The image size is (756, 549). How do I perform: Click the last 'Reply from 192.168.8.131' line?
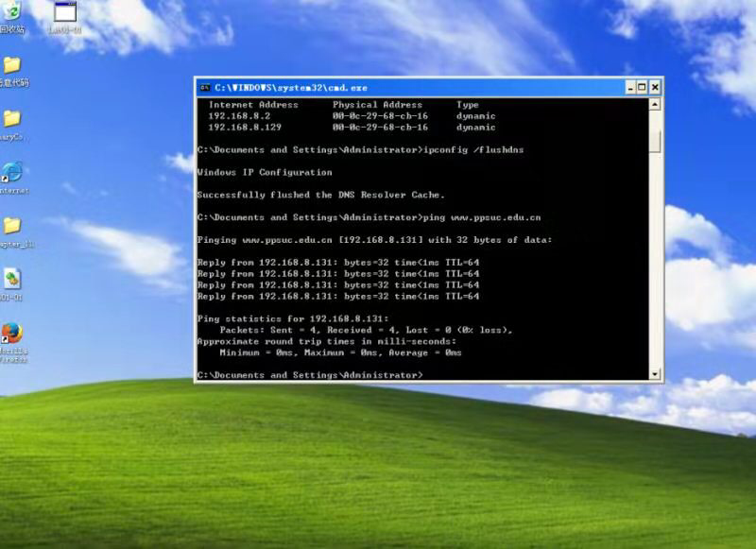338,296
